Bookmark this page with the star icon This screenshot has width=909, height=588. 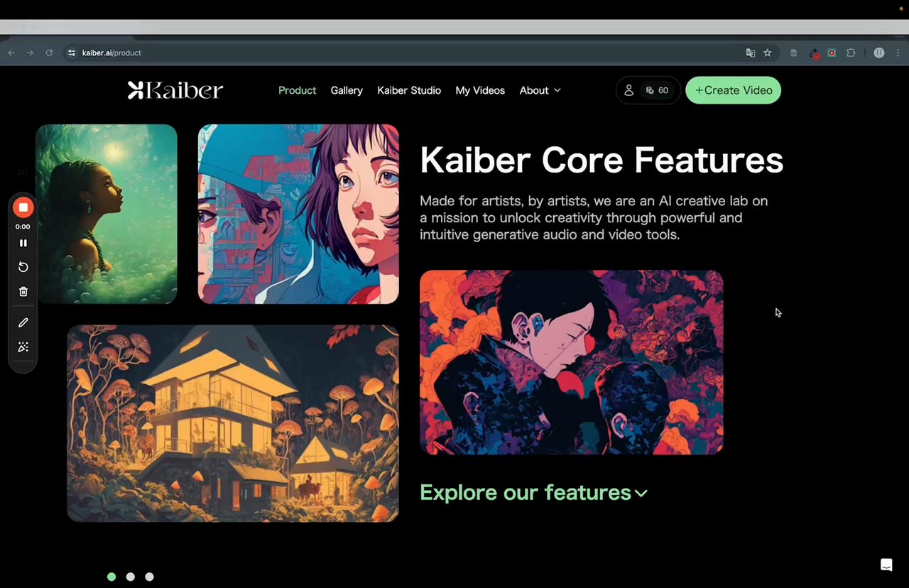click(x=768, y=53)
